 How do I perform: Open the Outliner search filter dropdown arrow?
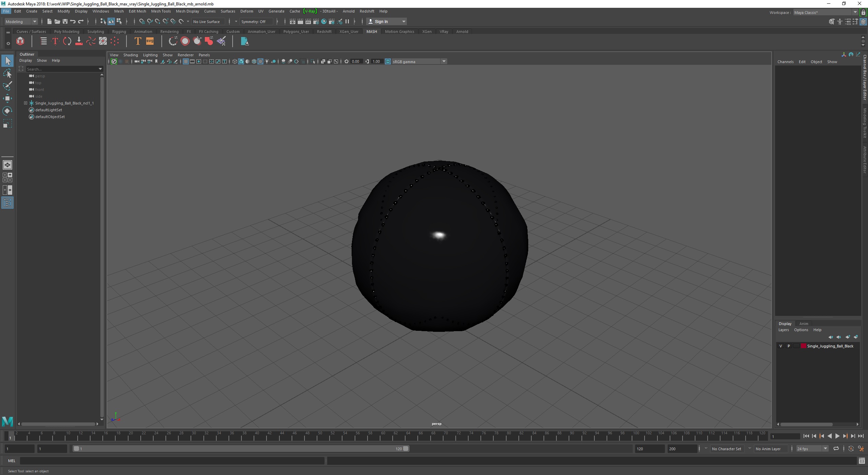(x=100, y=69)
